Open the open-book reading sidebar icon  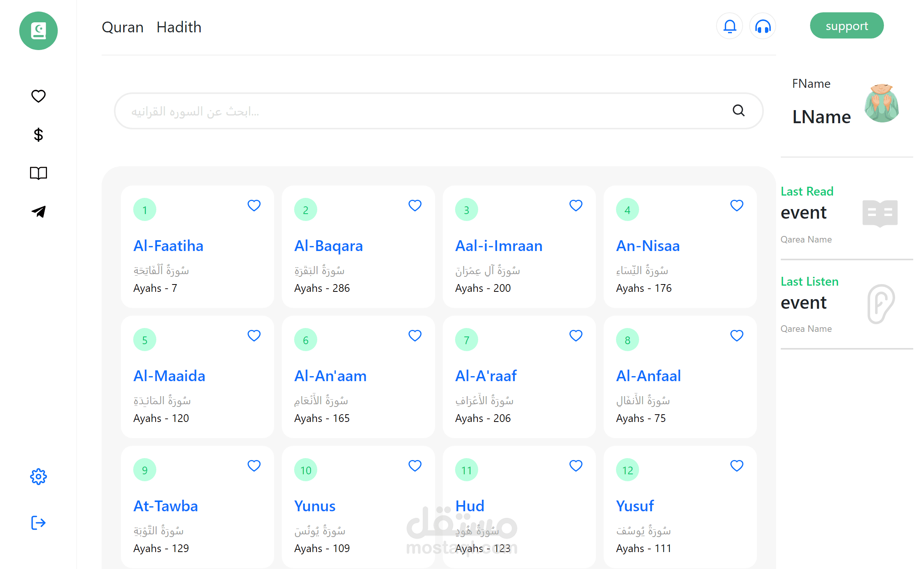coord(38,173)
